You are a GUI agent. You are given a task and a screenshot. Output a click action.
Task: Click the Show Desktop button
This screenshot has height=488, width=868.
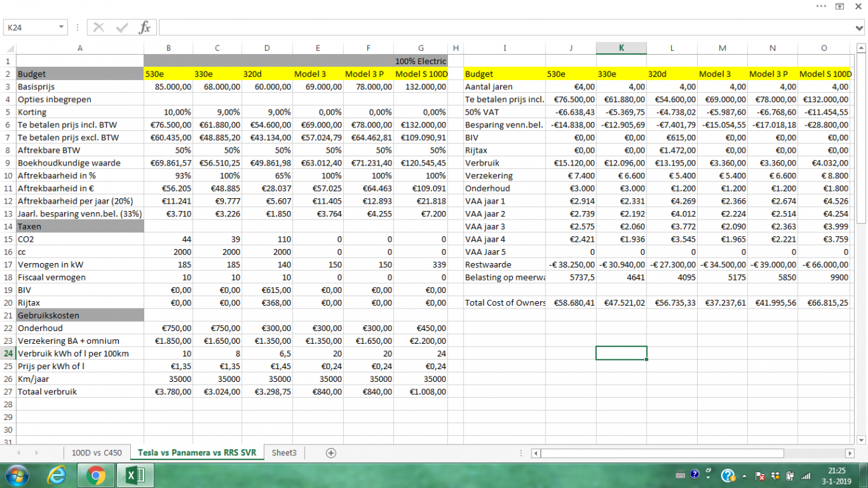[x=862, y=475]
